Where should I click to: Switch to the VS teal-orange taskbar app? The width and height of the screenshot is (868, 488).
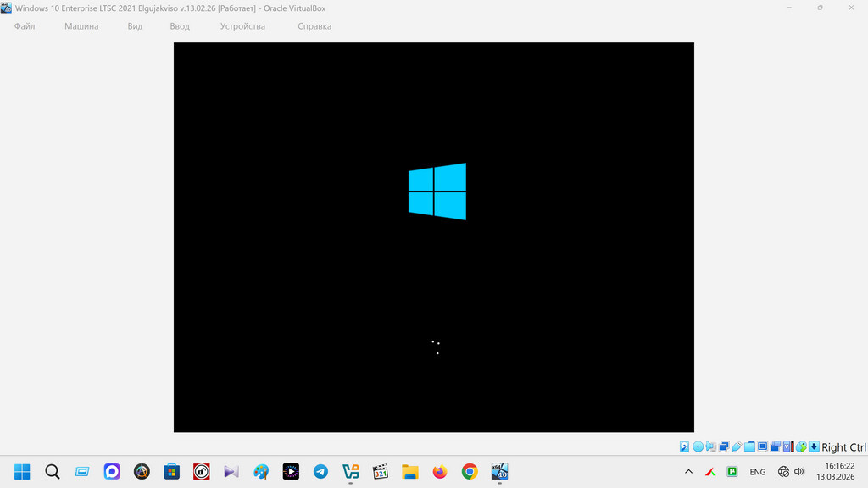350,471
